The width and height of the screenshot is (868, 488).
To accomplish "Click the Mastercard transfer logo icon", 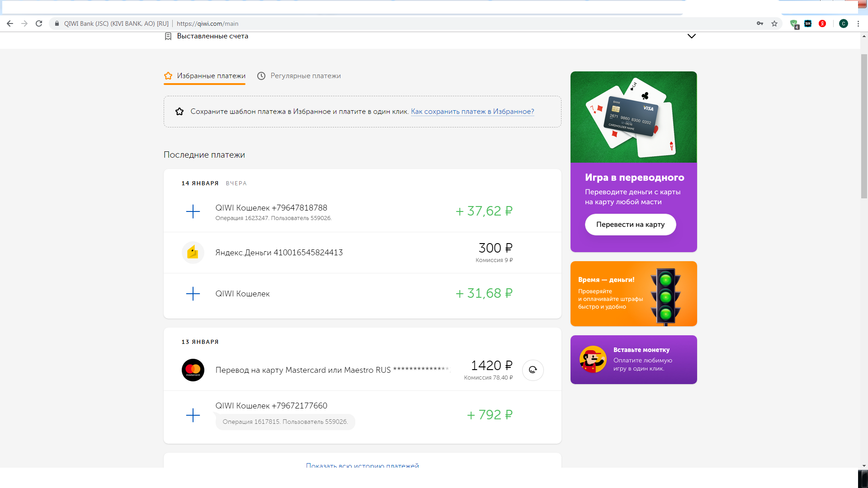I will (x=193, y=370).
